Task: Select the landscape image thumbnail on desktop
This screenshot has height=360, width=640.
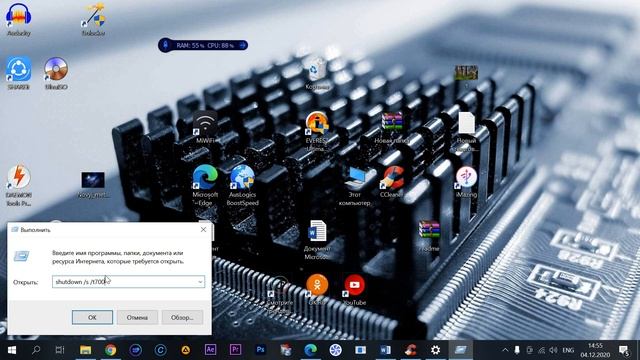Action: pyautogui.click(x=466, y=73)
